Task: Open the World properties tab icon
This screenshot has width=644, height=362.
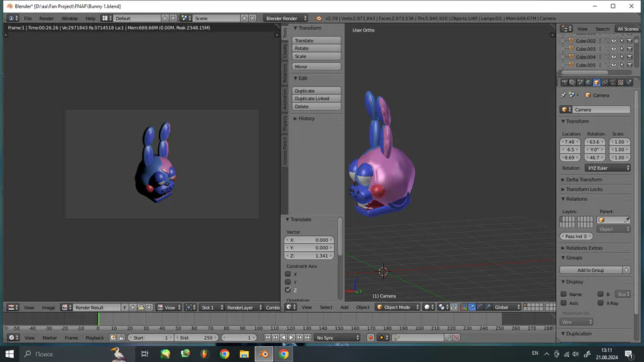Action: pyautogui.click(x=588, y=82)
